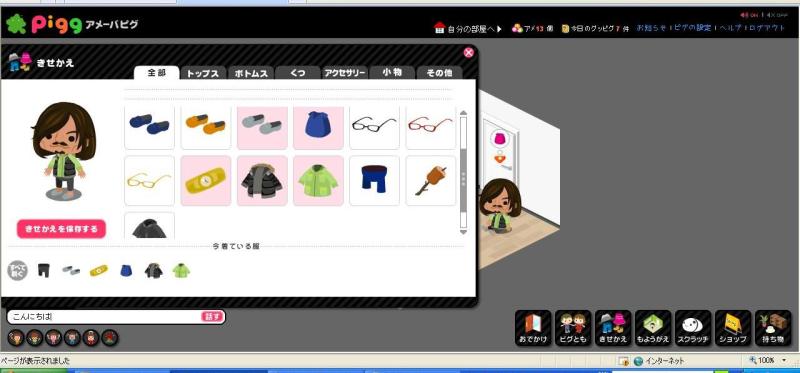
Task: Click gray slippers in currently worn row
Action: tap(71, 270)
